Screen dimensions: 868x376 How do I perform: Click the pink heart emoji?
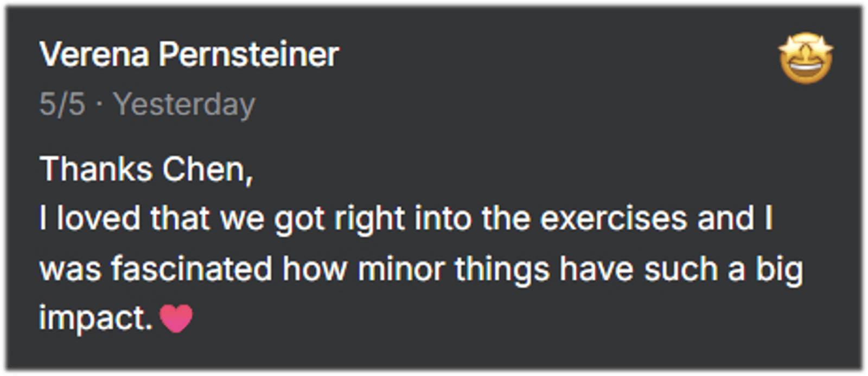[176, 318]
